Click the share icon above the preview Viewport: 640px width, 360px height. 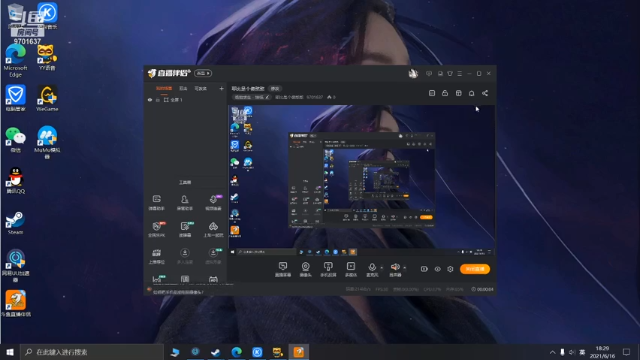click(x=485, y=93)
